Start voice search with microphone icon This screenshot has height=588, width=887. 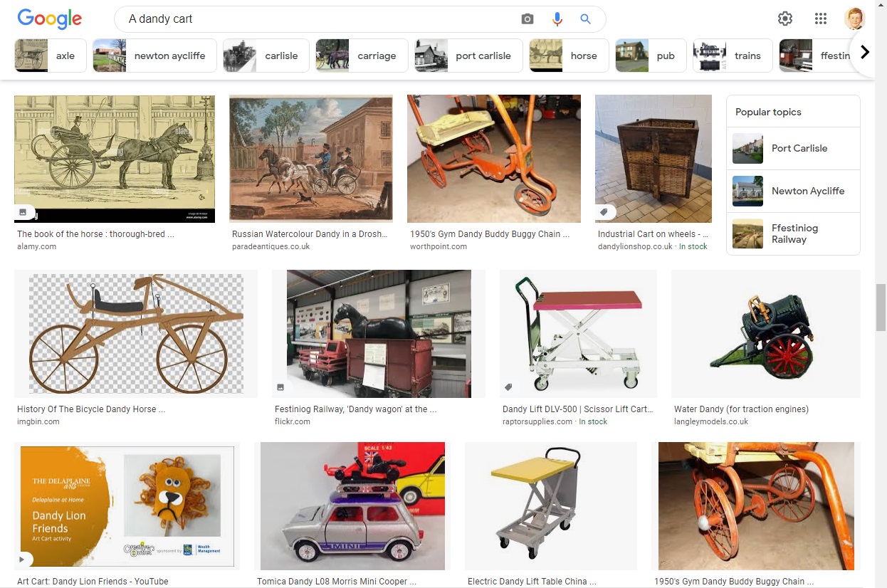[557, 19]
